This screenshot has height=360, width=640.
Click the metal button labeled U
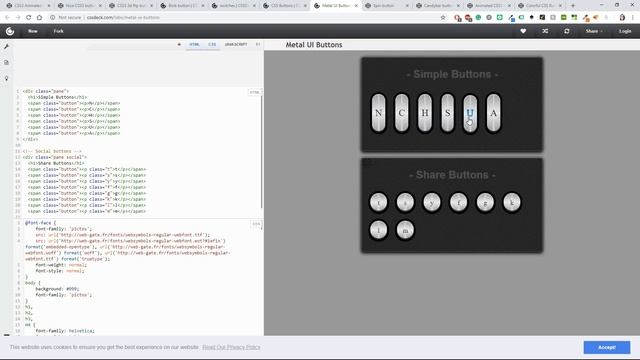click(470, 114)
